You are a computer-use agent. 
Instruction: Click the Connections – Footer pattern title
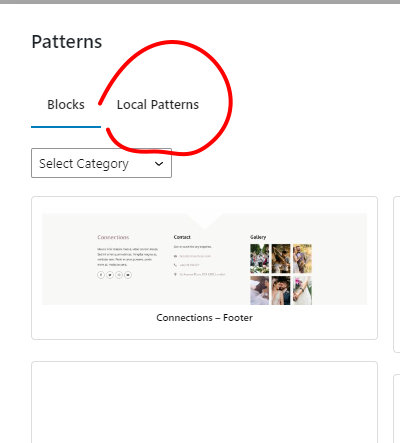coord(204,318)
